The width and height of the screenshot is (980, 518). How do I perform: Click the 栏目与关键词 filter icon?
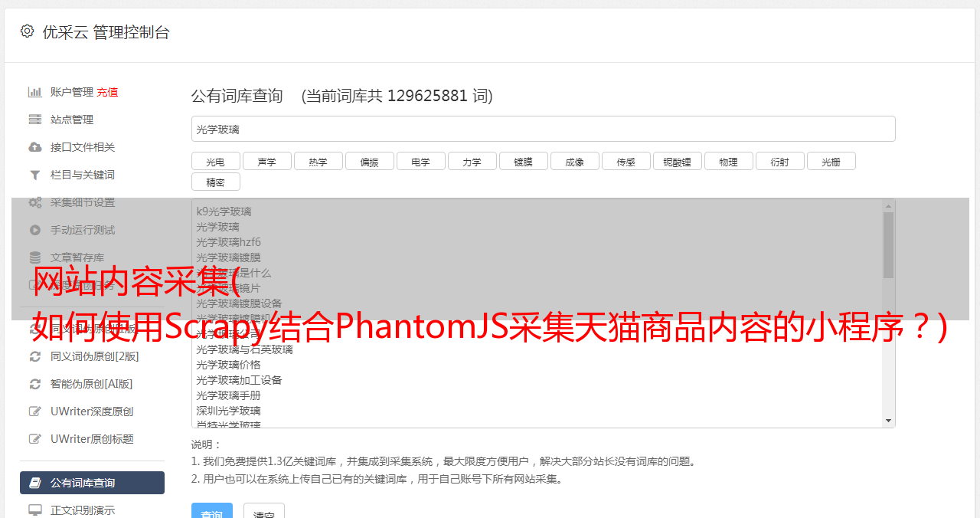pos(35,175)
